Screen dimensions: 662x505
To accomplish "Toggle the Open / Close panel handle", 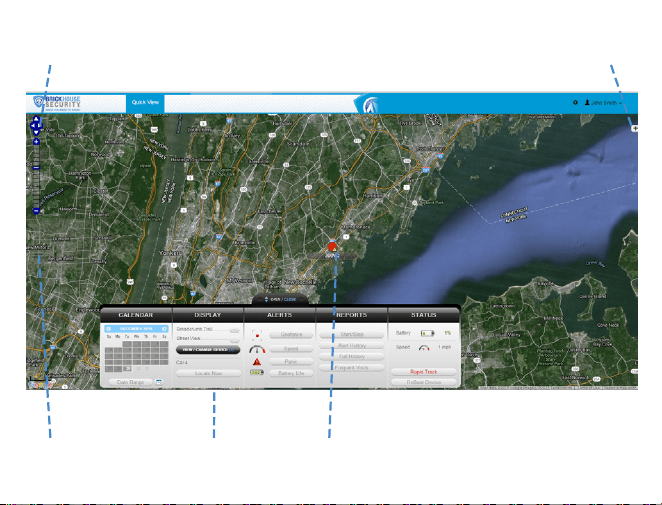I will [280, 299].
